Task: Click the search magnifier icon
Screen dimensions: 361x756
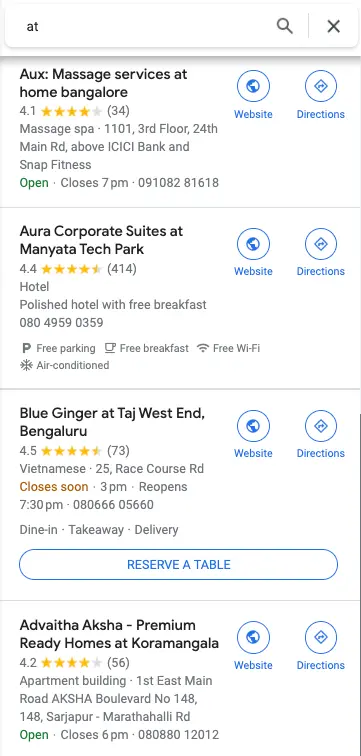Action: pos(284,26)
